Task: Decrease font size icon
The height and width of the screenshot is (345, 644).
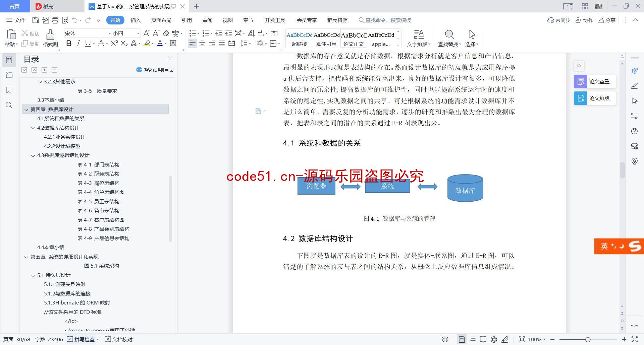Action: [x=156, y=33]
